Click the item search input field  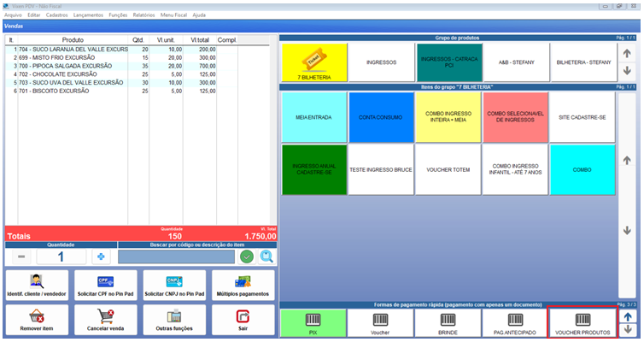pyautogui.click(x=176, y=256)
